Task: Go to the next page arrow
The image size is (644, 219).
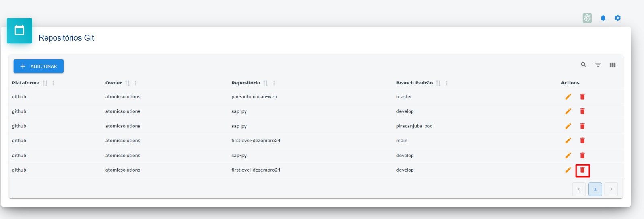Action: (x=611, y=189)
